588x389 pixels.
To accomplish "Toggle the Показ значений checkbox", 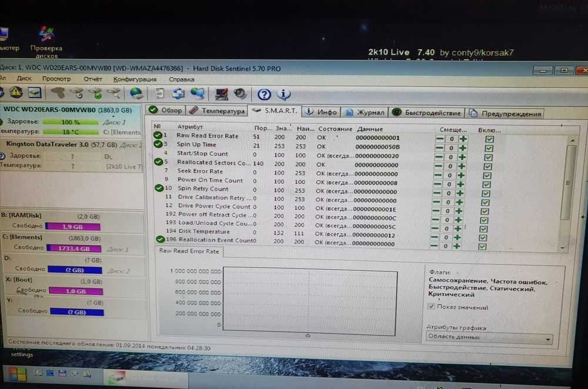I will (431, 307).
